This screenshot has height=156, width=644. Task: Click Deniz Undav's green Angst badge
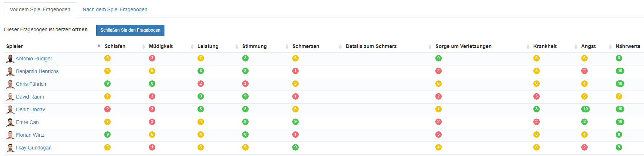(585, 109)
